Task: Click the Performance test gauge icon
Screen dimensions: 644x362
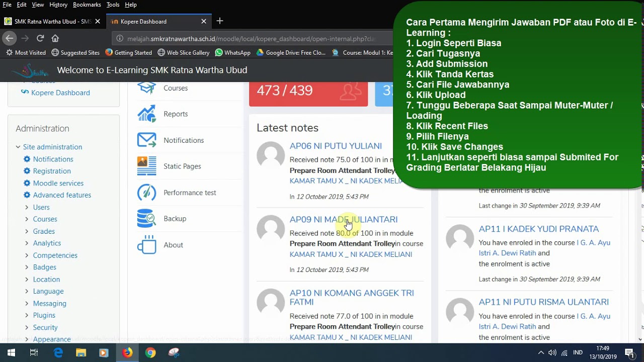Action: [147, 193]
